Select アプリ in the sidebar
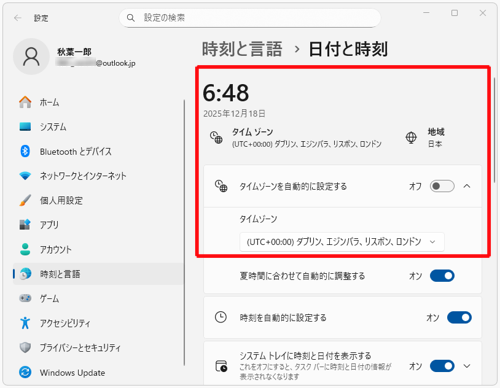Screen dimensions: 500x388 (x=98, y=225)
